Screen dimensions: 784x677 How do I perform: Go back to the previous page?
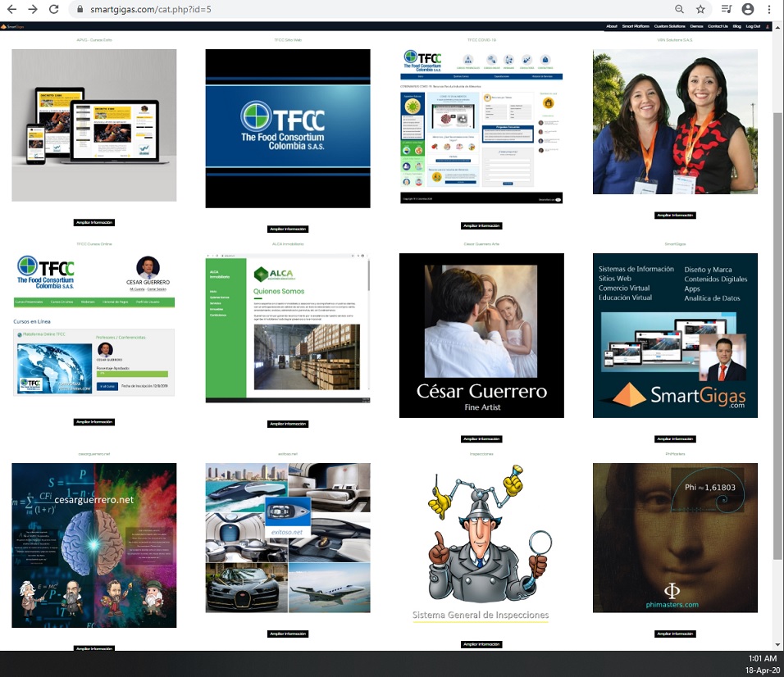pyautogui.click(x=12, y=9)
